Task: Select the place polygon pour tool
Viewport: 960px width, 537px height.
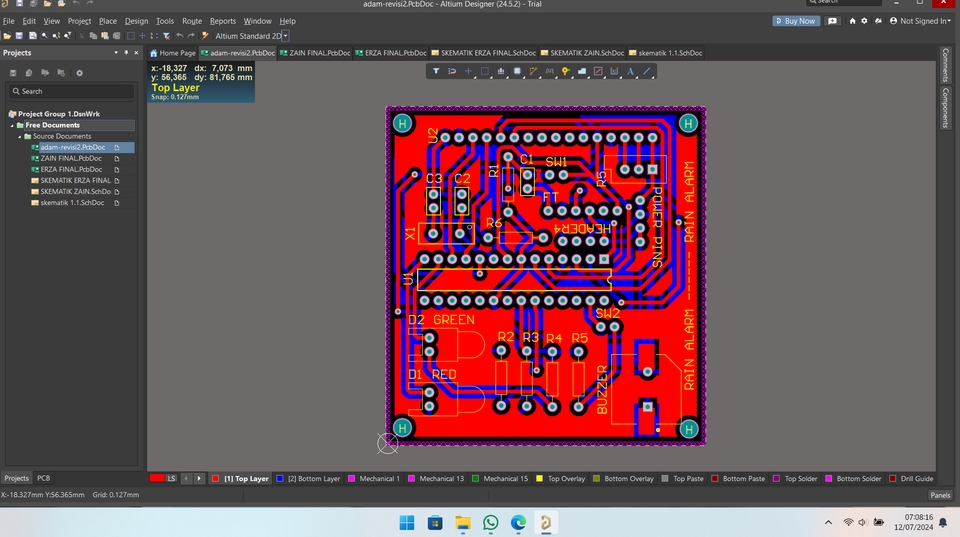Action: pyautogui.click(x=582, y=71)
